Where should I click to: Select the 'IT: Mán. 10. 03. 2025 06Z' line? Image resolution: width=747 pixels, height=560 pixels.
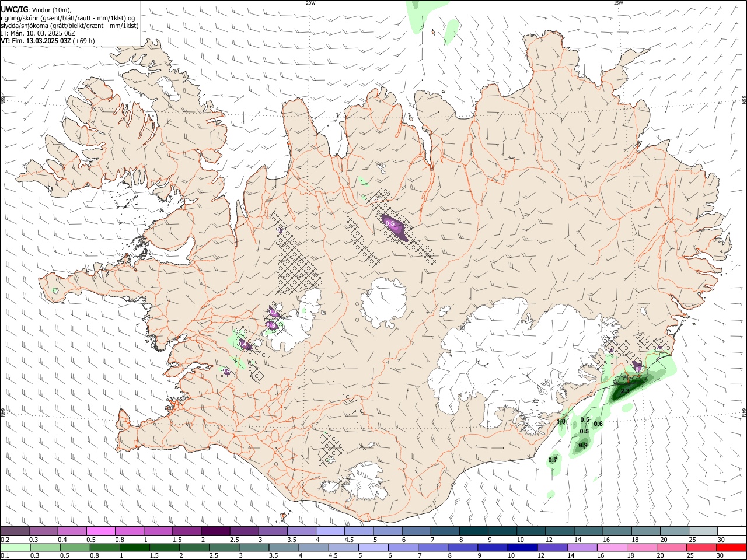(37, 33)
